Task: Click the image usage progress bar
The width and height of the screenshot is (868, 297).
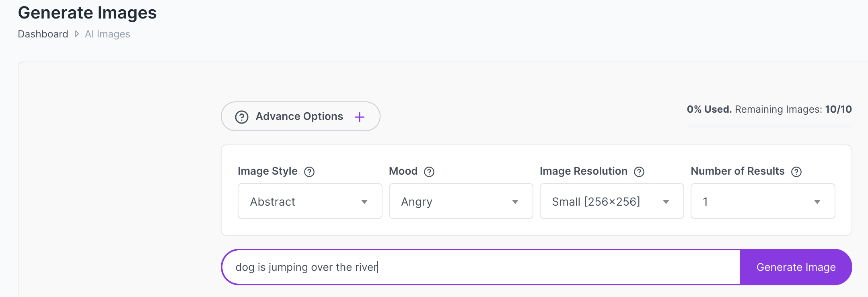Action: (769, 126)
